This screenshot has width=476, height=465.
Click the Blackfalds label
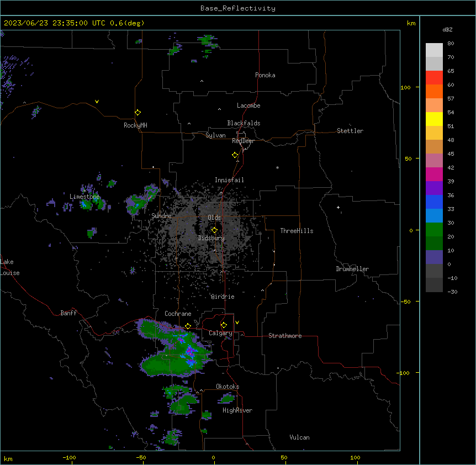click(244, 123)
